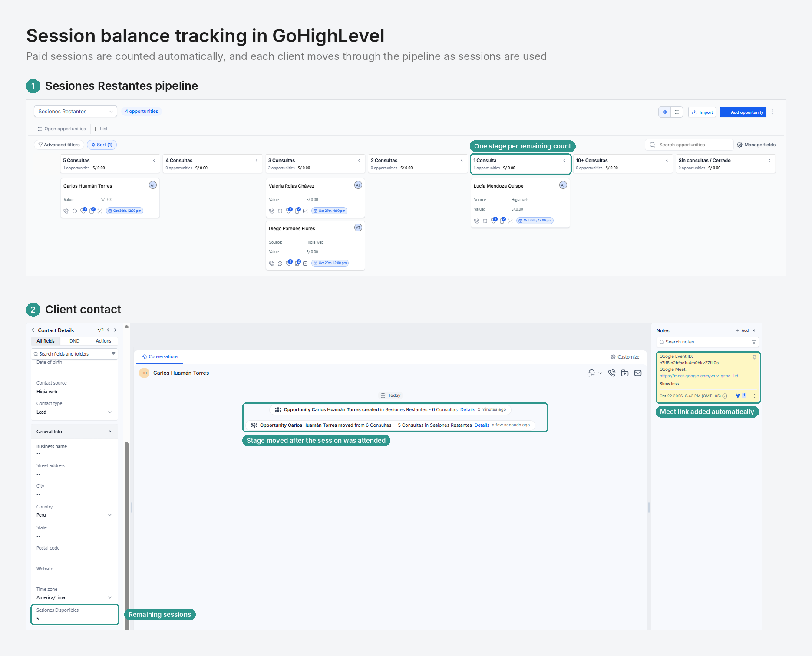Click the tags icon on Diego Paredes Flores card
Viewport: 812px width, 656px height.
click(289, 263)
